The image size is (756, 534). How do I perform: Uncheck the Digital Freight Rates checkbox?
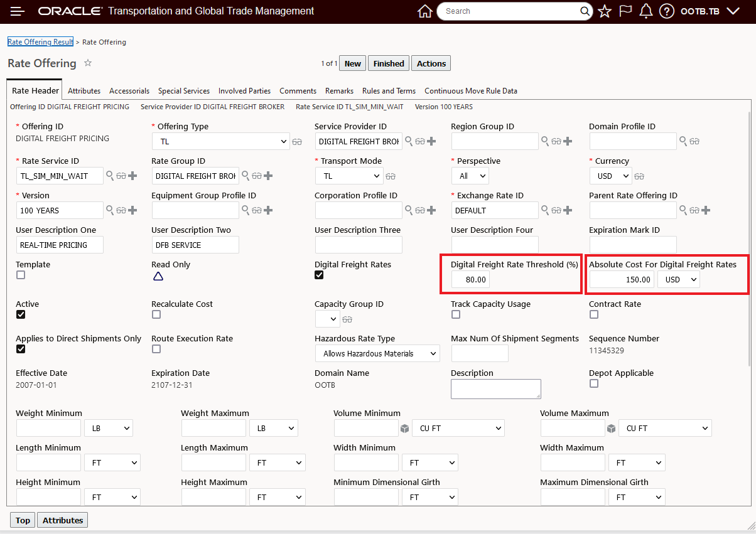[x=320, y=275]
